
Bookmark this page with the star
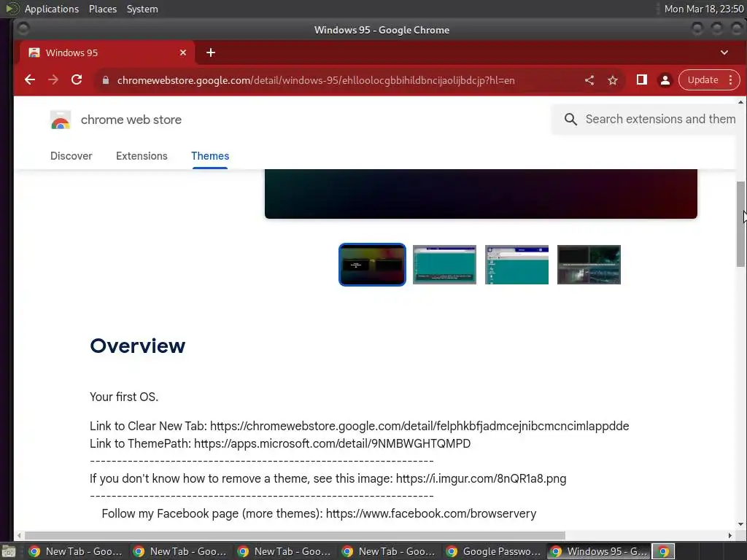click(x=613, y=80)
